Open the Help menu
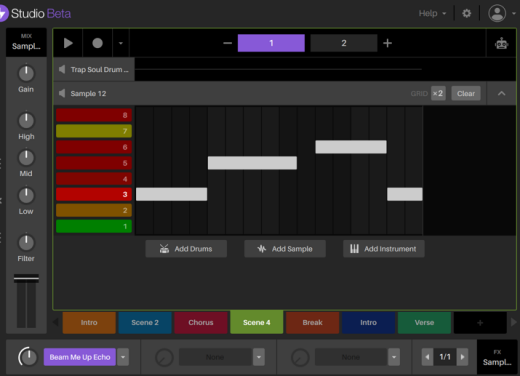 [x=432, y=13]
